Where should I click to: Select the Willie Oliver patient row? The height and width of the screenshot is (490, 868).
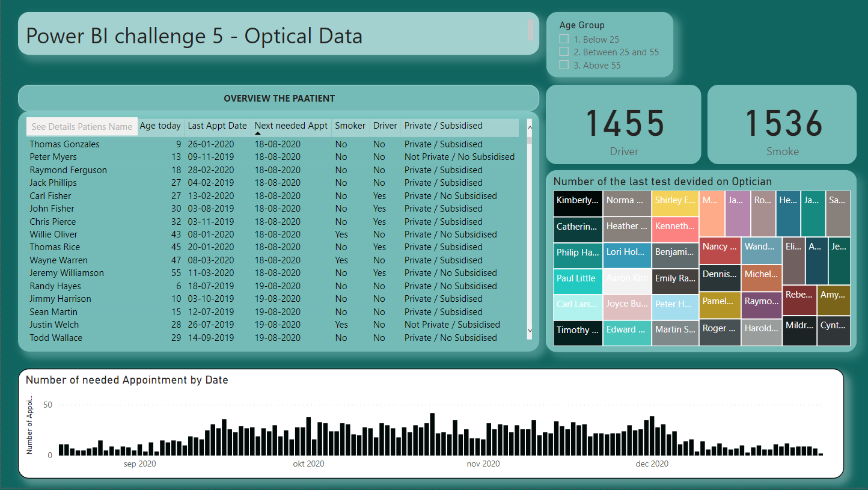pos(273,234)
